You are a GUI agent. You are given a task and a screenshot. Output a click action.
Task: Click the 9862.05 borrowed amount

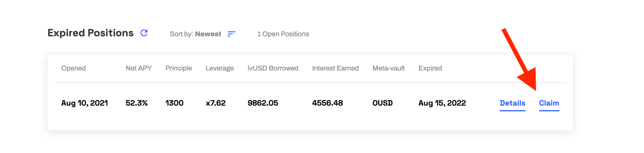pos(263,103)
